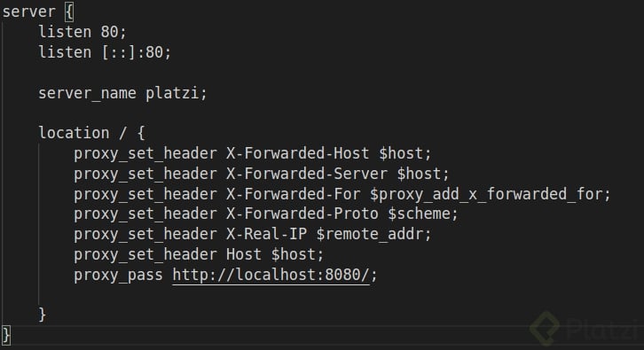Click the final closing brace of server block
Viewport: 644px width, 350px height.
[5, 335]
